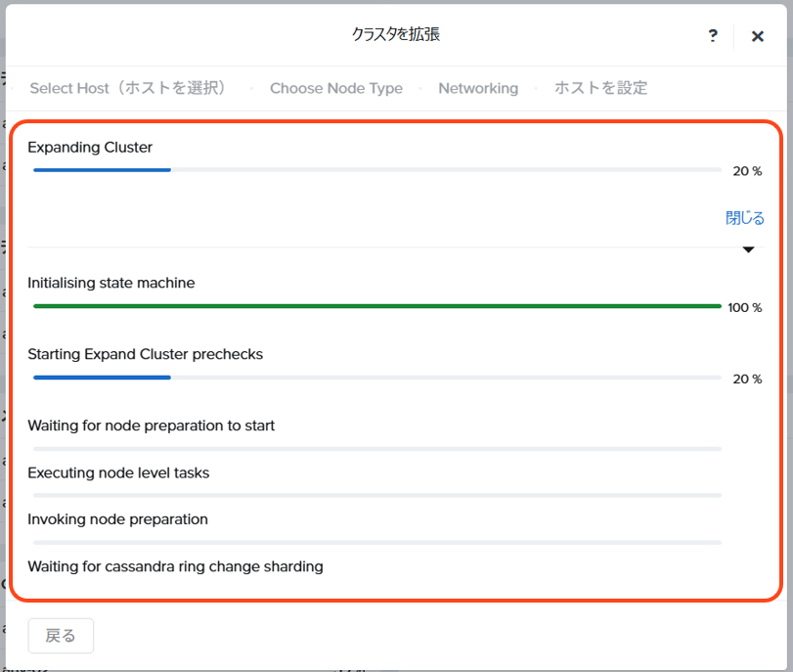Go to ホストを設定 step
The height and width of the screenshot is (672, 793).
[x=600, y=88]
